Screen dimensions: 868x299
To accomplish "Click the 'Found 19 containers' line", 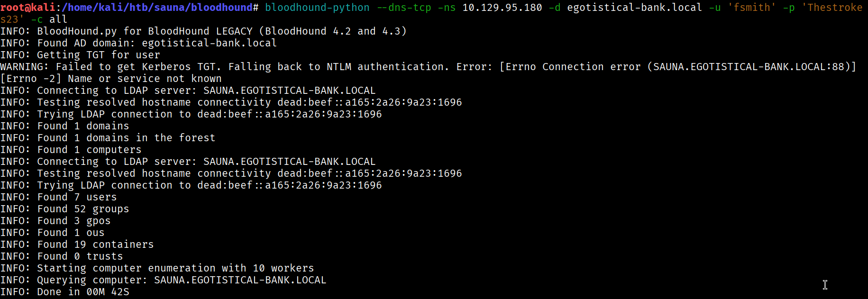I will point(77,245).
